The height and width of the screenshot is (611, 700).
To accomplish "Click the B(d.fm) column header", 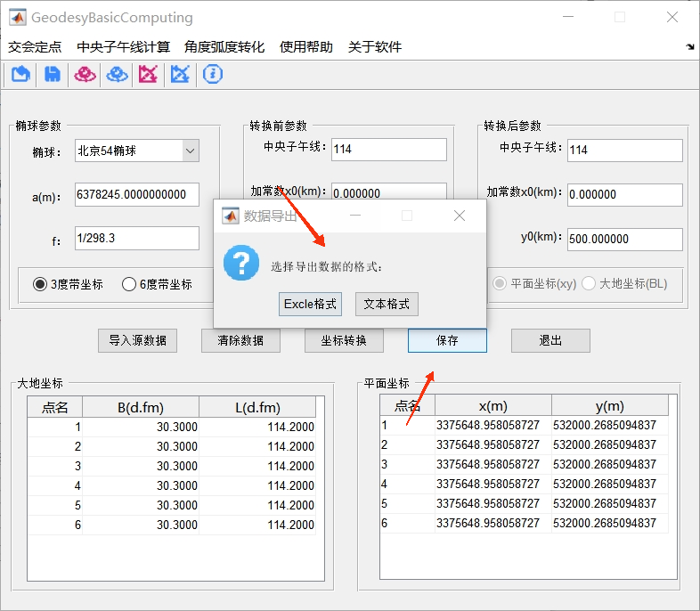I will 141,408.
